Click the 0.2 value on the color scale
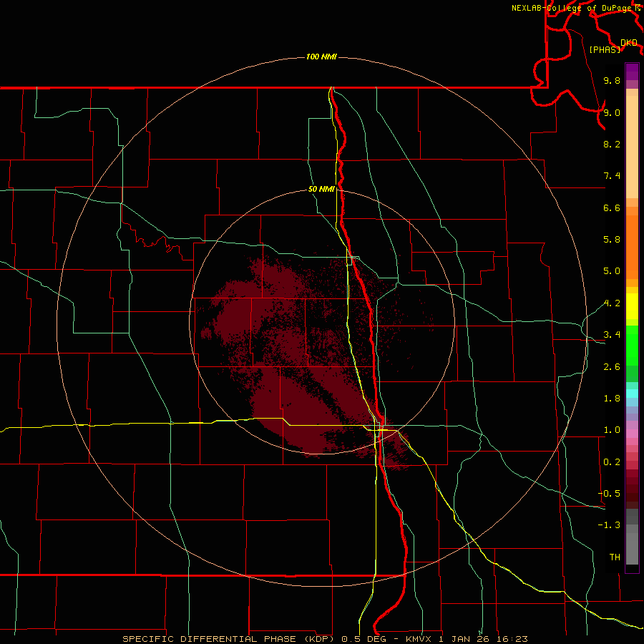Image resolution: width=644 pixels, height=644 pixels. [x=612, y=462]
